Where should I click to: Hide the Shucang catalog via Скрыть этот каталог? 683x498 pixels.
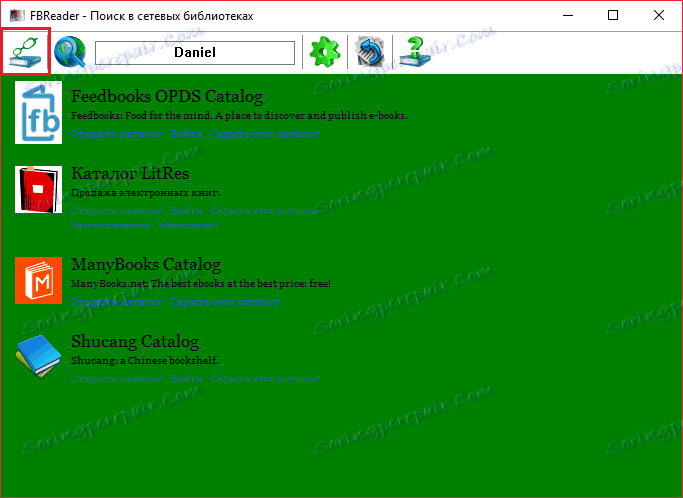[265, 379]
